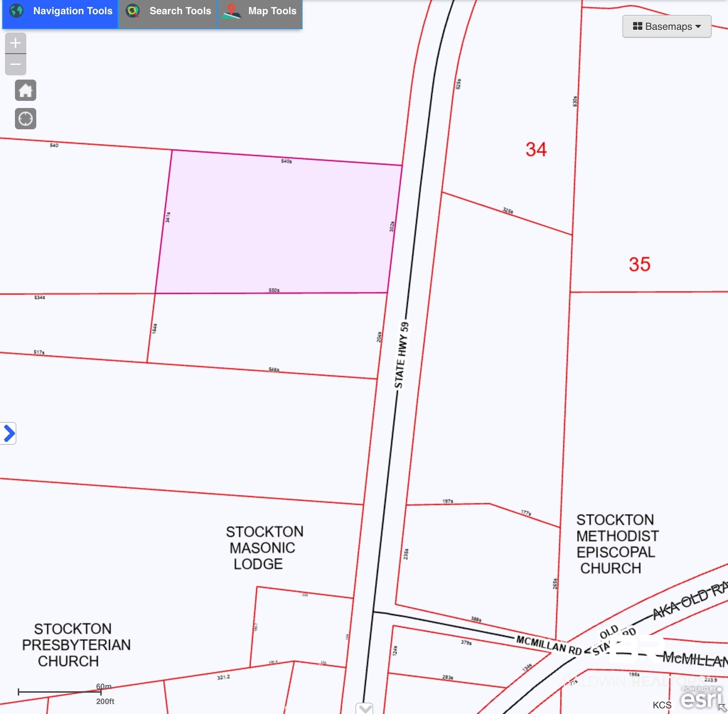Click the 534s parcel dimension label
Viewport: 728px width, 714px height.
coord(40,297)
